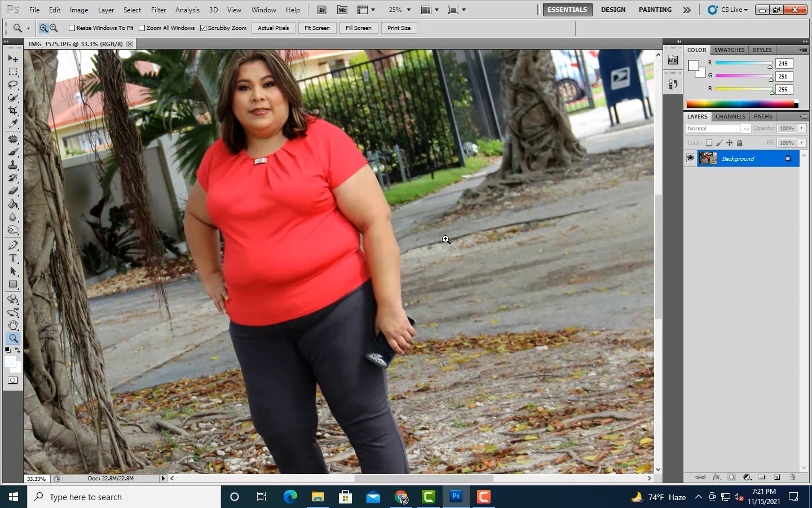Launch Mini Bridge from the Mb icon
Screen dimensions: 812x508
point(342,10)
